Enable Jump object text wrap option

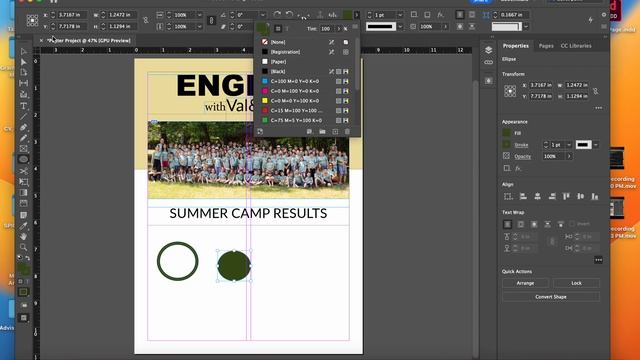pos(547,224)
